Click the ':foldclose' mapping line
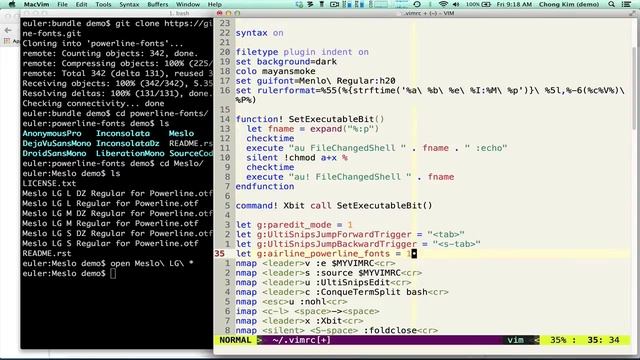The width and height of the screenshot is (640, 360). (x=337, y=330)
